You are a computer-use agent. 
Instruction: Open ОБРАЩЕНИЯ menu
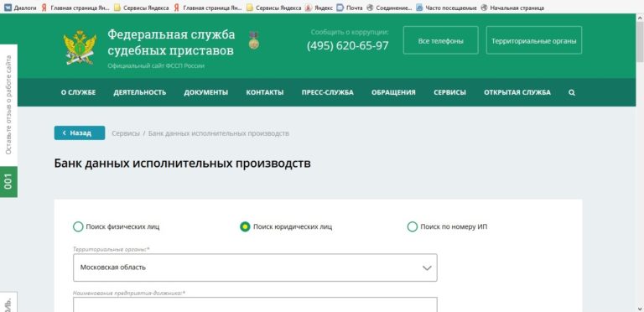(393, 92)
